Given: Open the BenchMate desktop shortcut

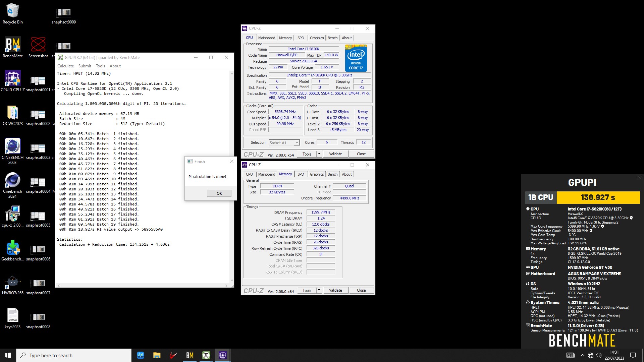Looking at the screenshot, I should (13, 47).
